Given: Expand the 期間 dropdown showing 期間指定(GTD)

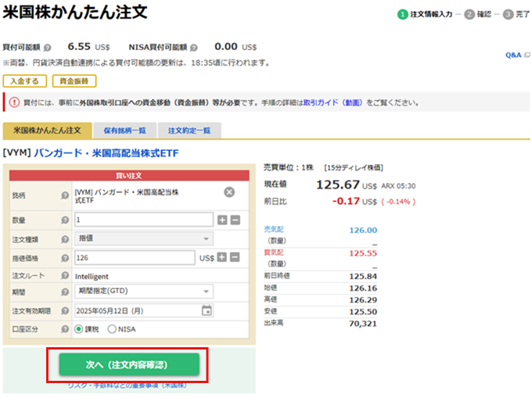Looking at the screenshot, I should click(x=144, y=292).
